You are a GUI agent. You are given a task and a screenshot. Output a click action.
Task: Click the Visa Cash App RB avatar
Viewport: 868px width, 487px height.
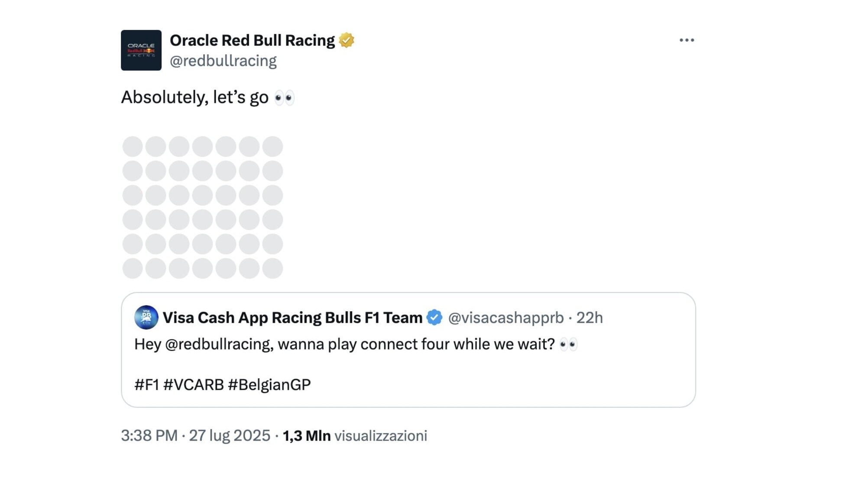point(146,317)
